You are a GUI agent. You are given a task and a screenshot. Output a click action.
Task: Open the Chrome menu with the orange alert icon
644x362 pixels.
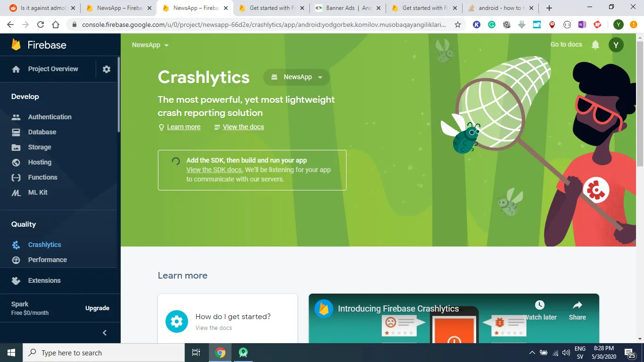tap(633, 25)
